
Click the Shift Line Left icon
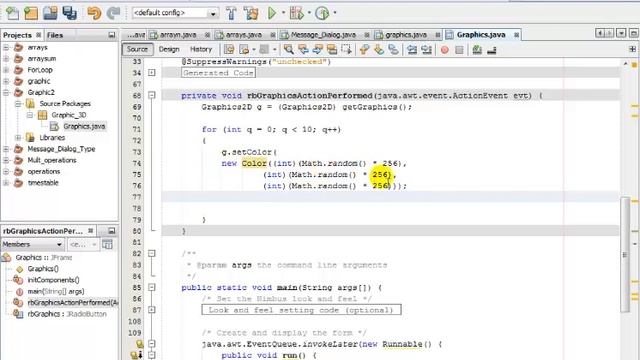pos(412,50)
